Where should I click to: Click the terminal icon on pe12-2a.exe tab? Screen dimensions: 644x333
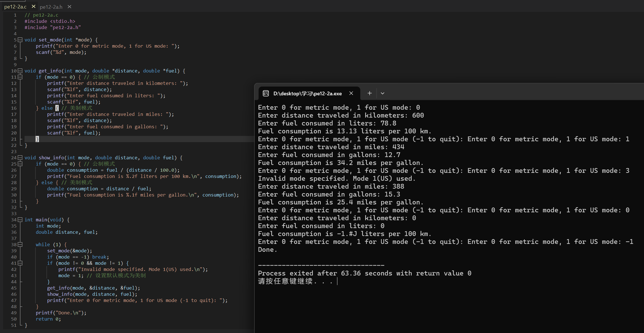pos(266,93)
